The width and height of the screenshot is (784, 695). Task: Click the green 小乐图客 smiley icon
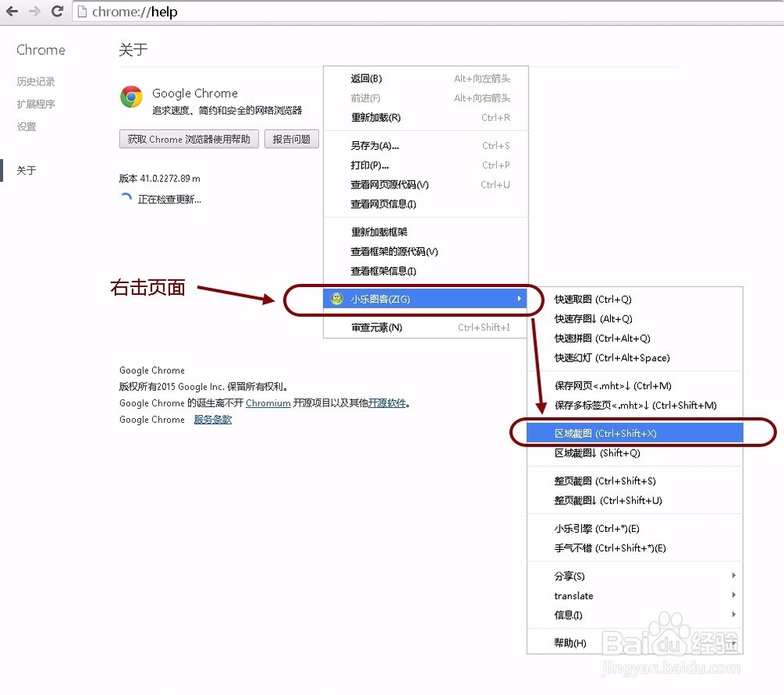point(337,299)
